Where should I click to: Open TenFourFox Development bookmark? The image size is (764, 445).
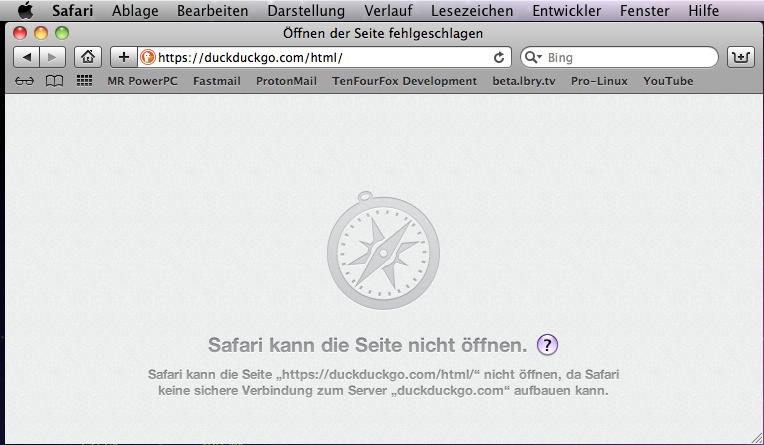click(404, 81)
